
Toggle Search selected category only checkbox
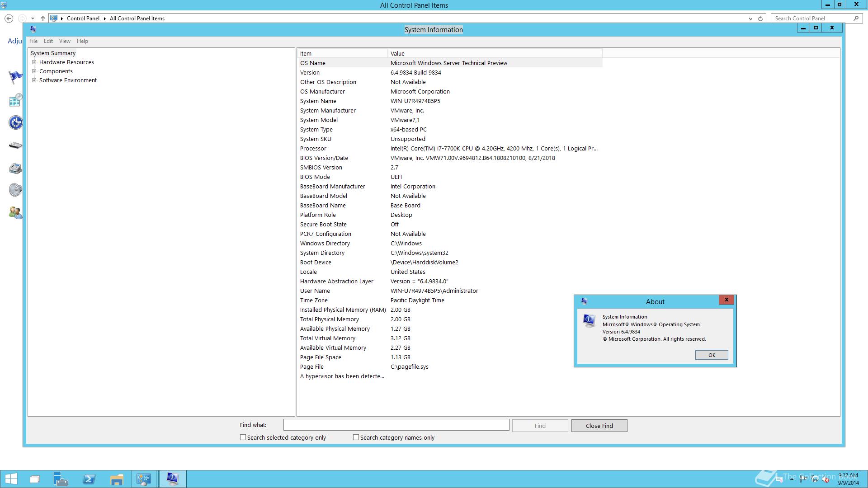tap(243, 437)
